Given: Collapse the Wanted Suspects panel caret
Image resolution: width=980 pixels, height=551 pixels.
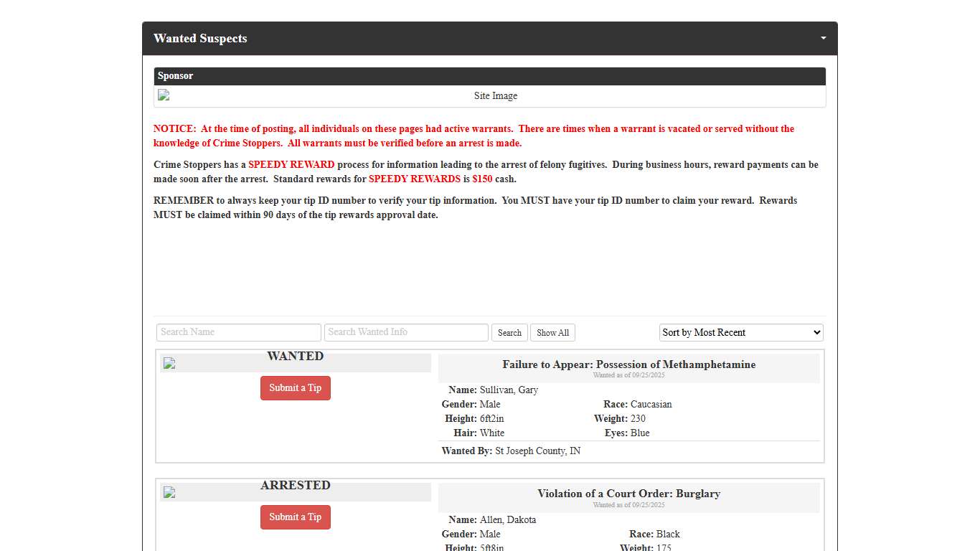Looking at the screenshot, I should tap(823, 38).
